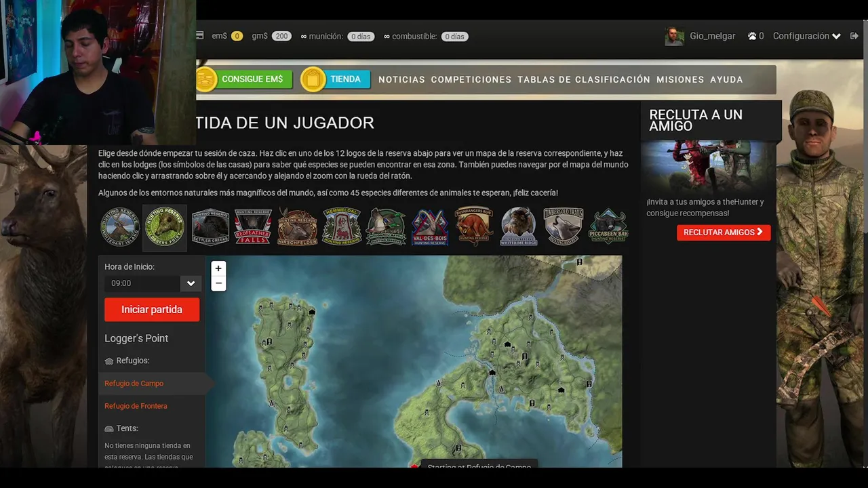Select the Settler Creeks reserve logo
Image resolution: width=868 pixels, height=488 pixels.
(210, 227)
